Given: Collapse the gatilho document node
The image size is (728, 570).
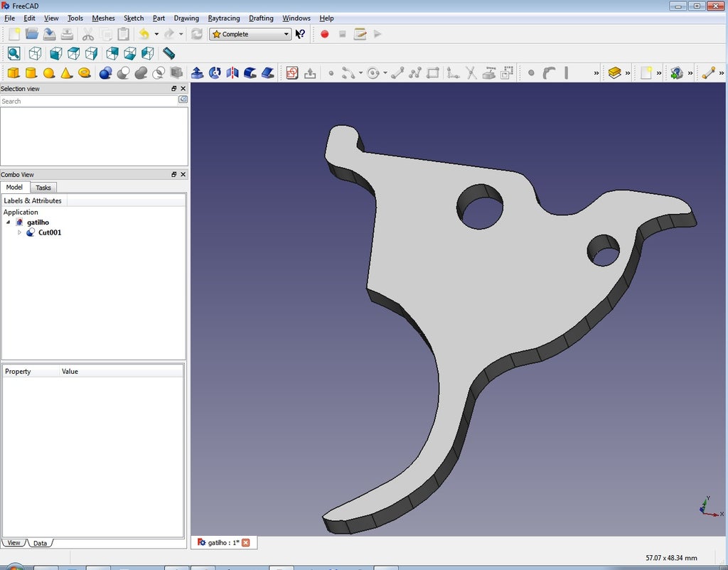Looking at the screenshot, I should pos(8,222).
